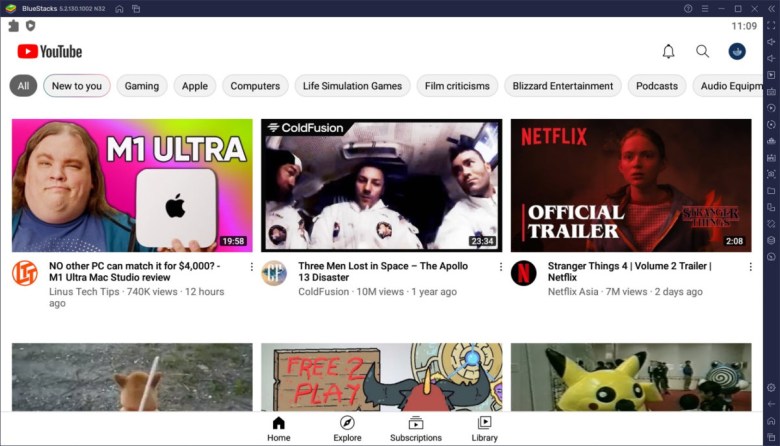Image resolution: width=780 pixels, height=446 pixels.
Task: Select the 'Gaming' filter chip
Action: 141,86
